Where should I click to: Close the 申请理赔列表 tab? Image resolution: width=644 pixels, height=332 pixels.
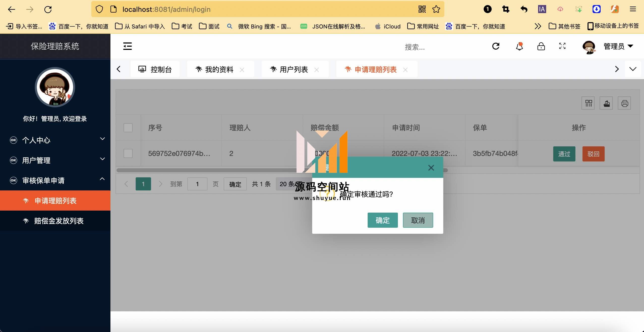click(x=405, y=70)
